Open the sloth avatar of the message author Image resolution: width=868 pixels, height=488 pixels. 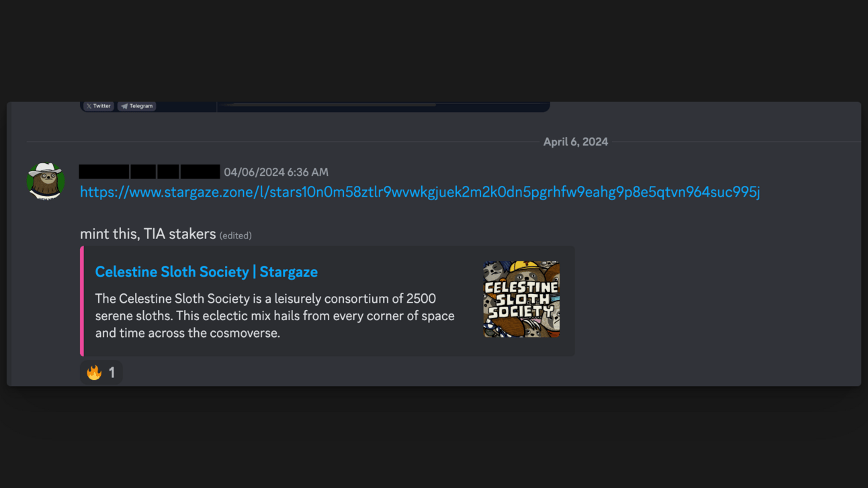coord(46,181)
